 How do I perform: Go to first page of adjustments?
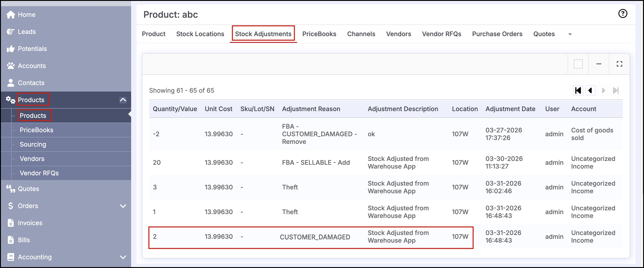click(x=578, y=90)
